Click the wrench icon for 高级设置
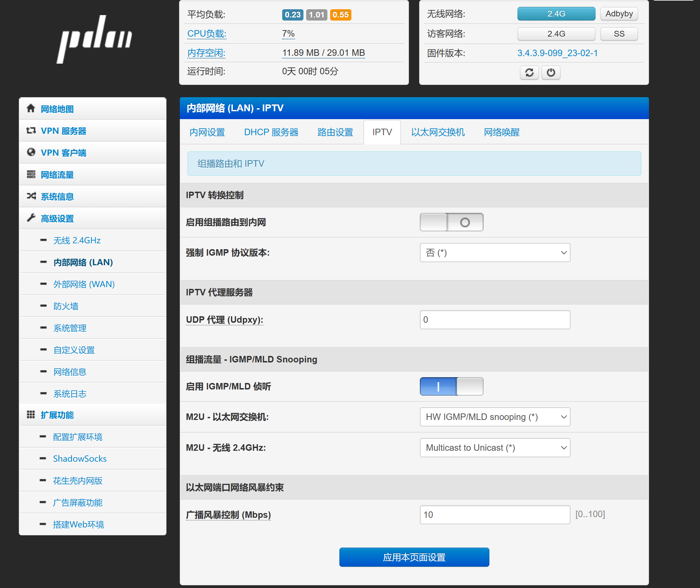This screenshot has height=588, width=700. point(31,218)
